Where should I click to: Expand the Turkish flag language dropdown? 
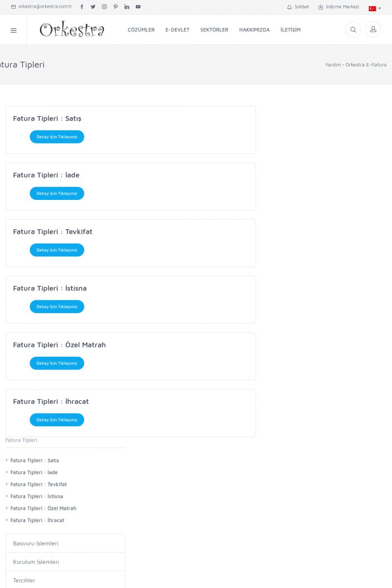375,8
